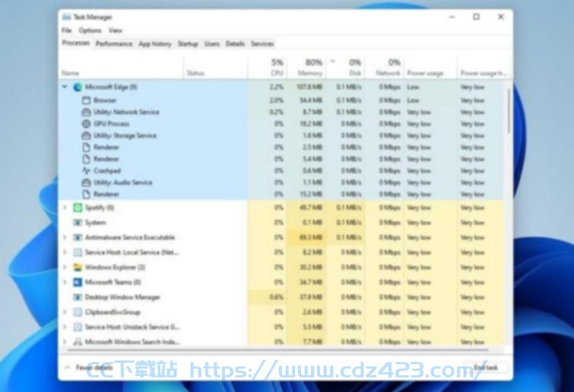
Task: Select the GPU Process row text
Action: point(111,124)
